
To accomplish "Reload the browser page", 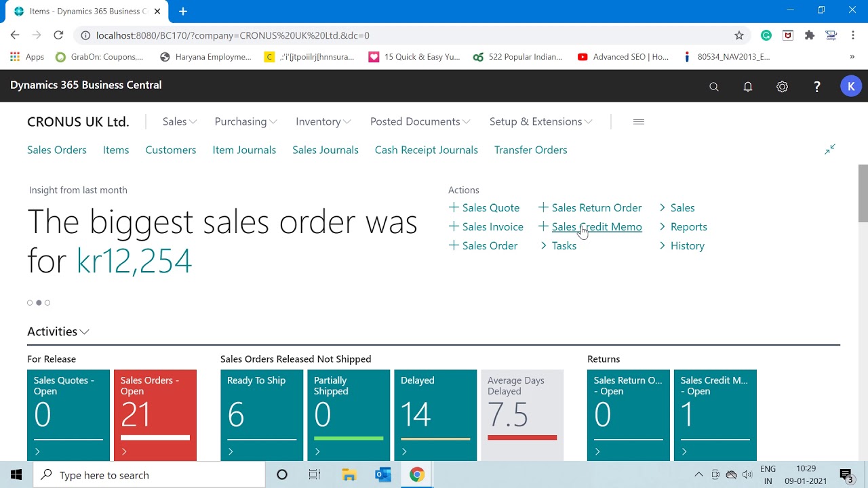I will [x=58, y=35].
